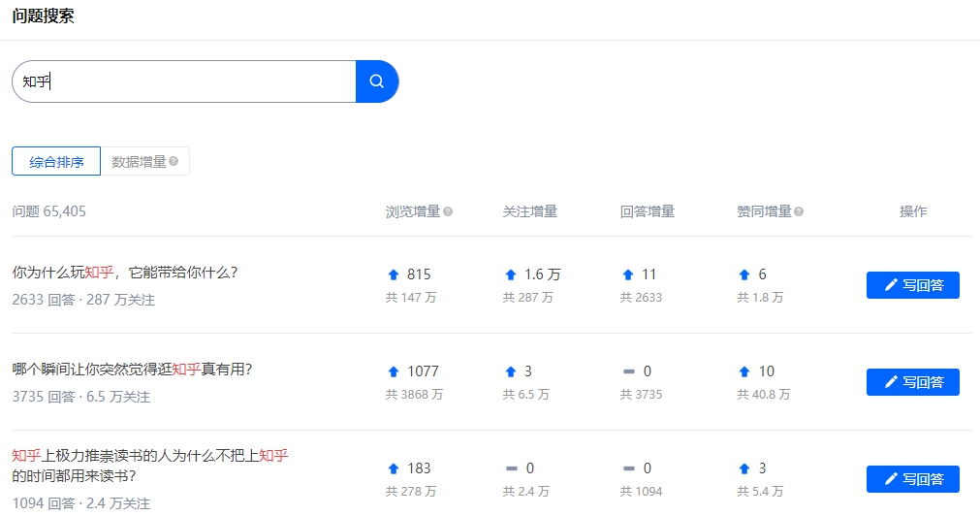Click 写回答 for 你为什么玩知乎 question
This screenshot has height=516, width=980.
912,285
